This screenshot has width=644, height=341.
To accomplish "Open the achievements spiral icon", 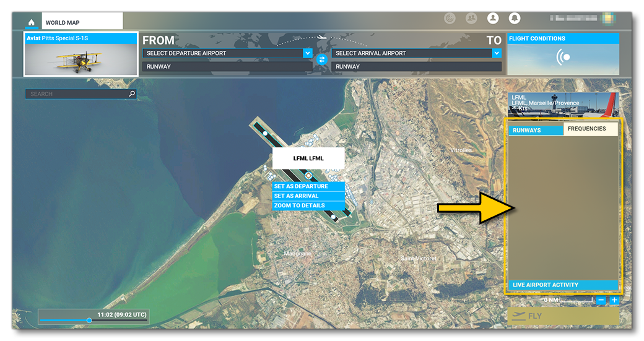I will tap(450, 19).
